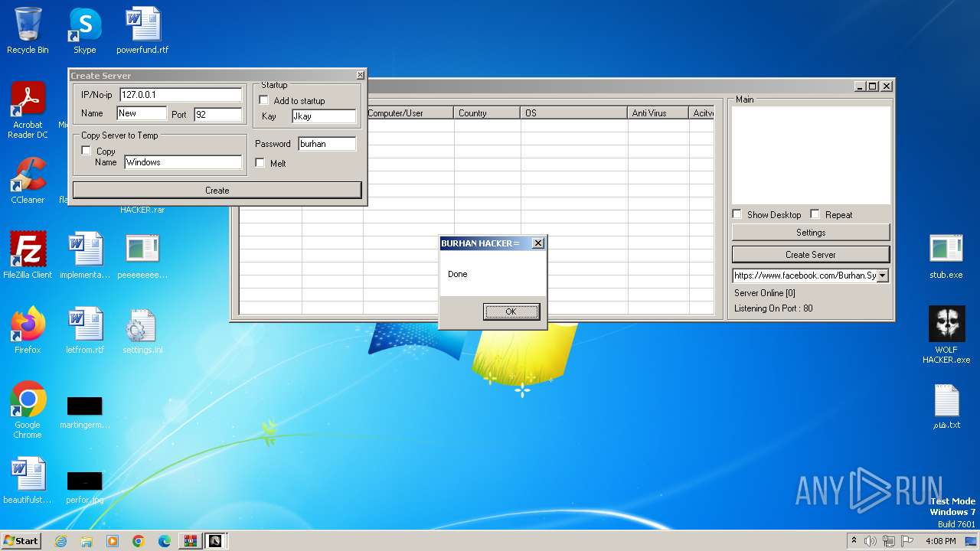The image size is (980, 551).
Task: Click the Main preview panel area
Action: (x=811, y=155)
